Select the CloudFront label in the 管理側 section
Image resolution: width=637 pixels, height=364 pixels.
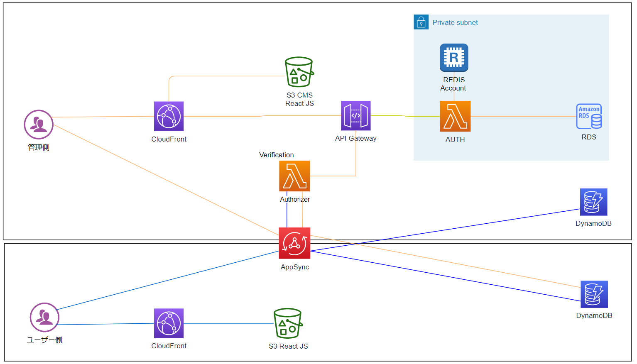click(169, 139)
